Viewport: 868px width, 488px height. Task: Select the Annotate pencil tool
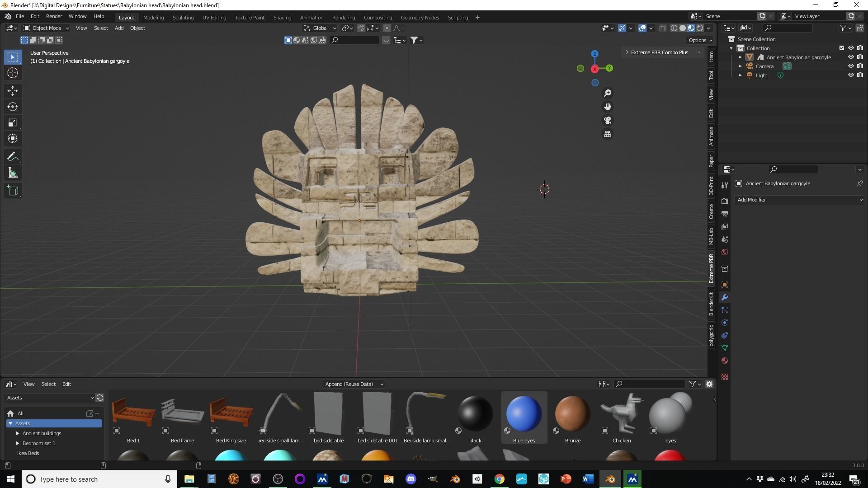[x=13, y=157]
